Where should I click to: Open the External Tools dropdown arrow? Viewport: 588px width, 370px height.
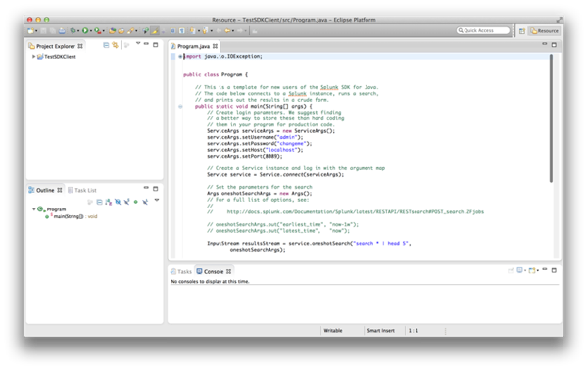(104, 31)
